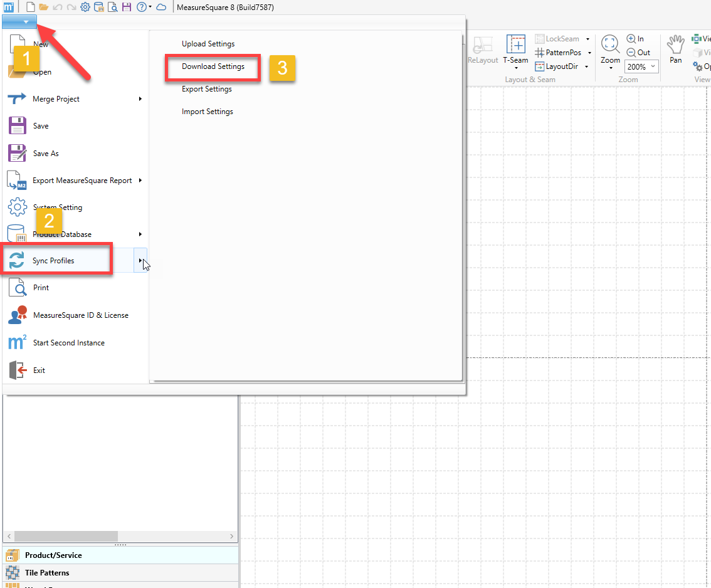
Task: Click the New document icon in quick toolbar
Action: pos(30,7)
